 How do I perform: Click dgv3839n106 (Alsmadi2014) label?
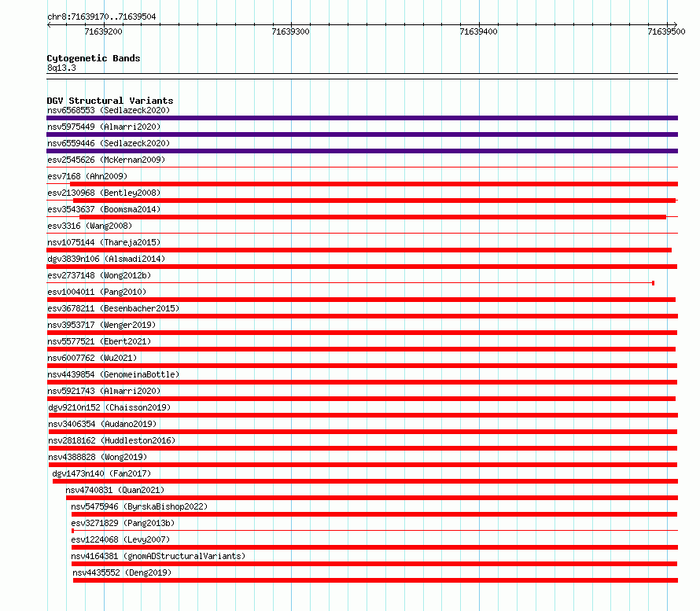click(x=106, y=259)
